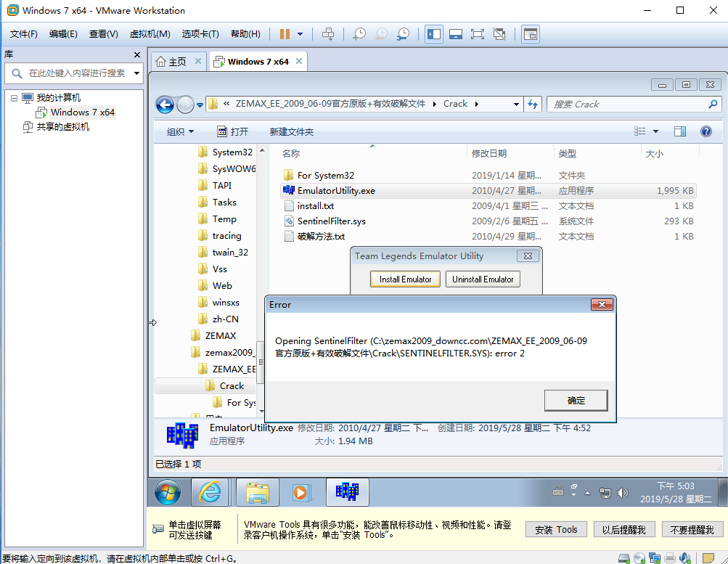Image resolution: width=728 pixels, height=564 pixels.
Task: Select the System32 folder in tree
Action: tap(232, 152)
